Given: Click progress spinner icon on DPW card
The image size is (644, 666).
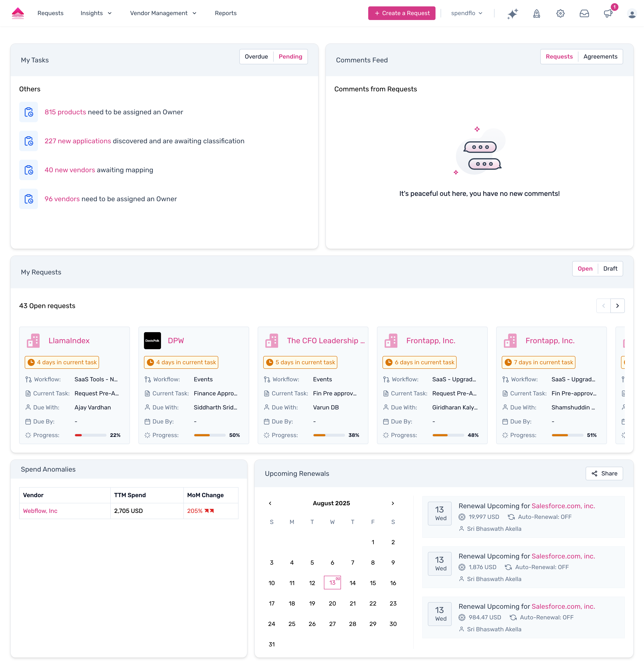Looking at the screenshot, I should coord(147,435).
